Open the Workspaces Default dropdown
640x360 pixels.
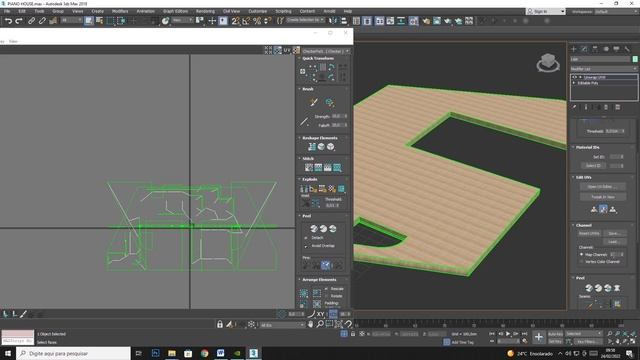616,11
